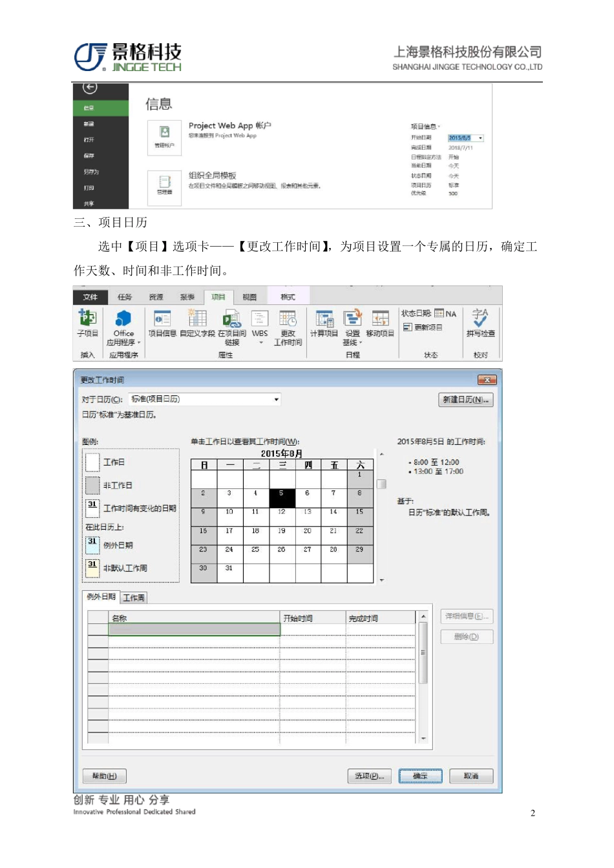Image resolution: width=614 pixels, height=868 pixels.
Task: Click 设置基线 (Set Baseline) icon
Action: 352,327
